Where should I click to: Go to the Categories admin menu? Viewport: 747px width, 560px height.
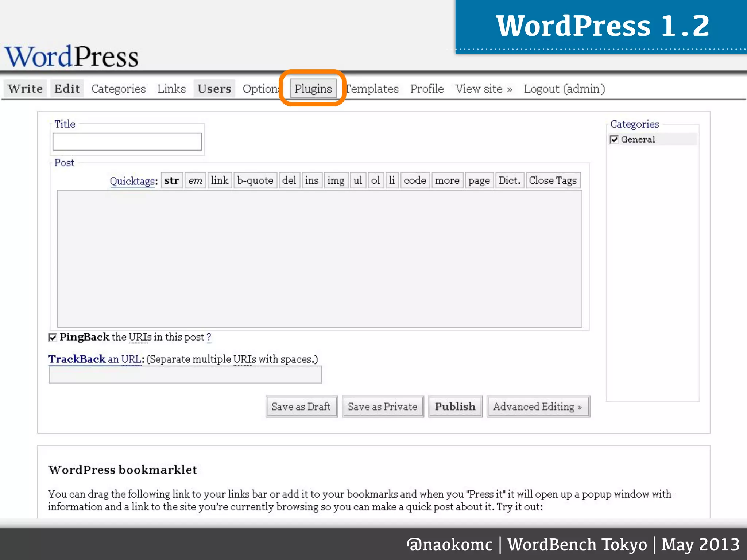click(118, 89)
